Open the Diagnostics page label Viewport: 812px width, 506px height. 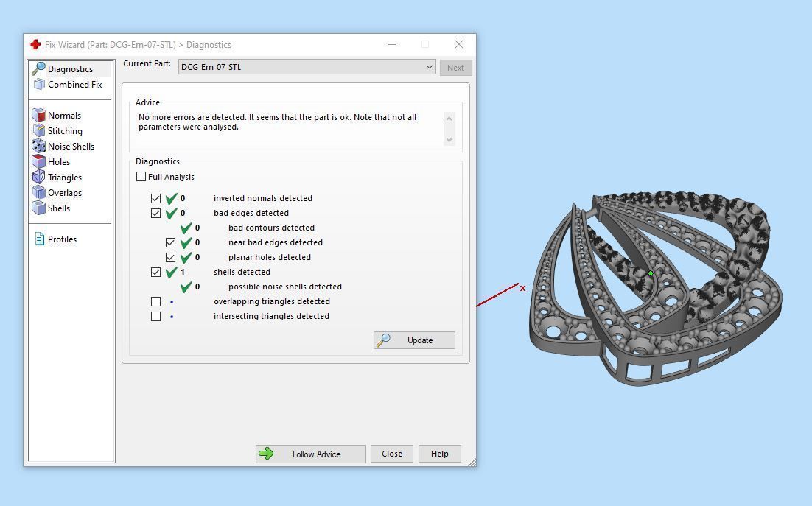71,68
